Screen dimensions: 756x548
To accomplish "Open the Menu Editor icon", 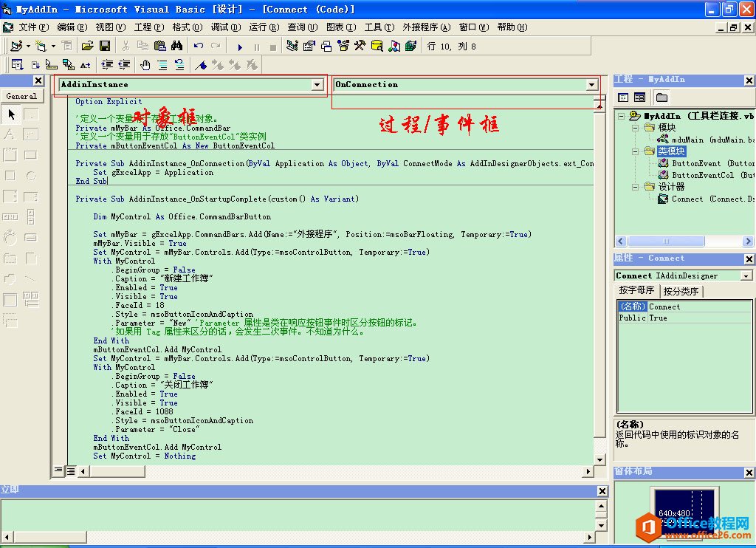I will pyautogui.click(x=66, y=46).
